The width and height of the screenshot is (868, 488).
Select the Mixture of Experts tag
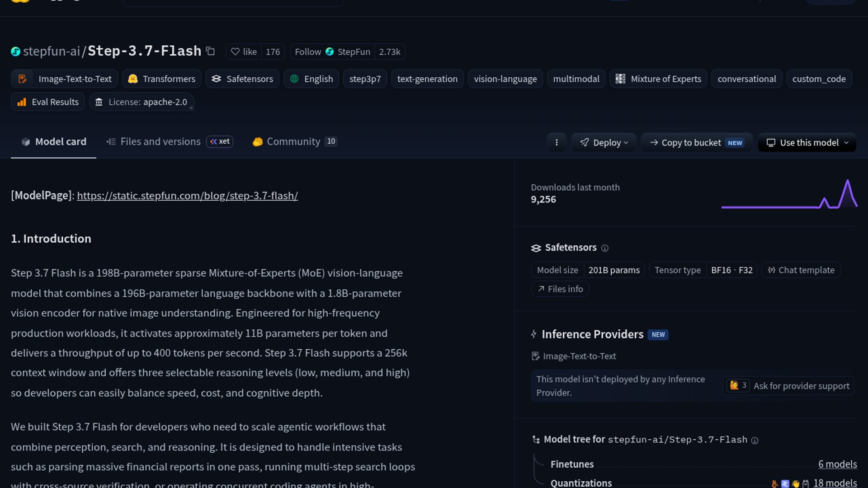point(658,79)
